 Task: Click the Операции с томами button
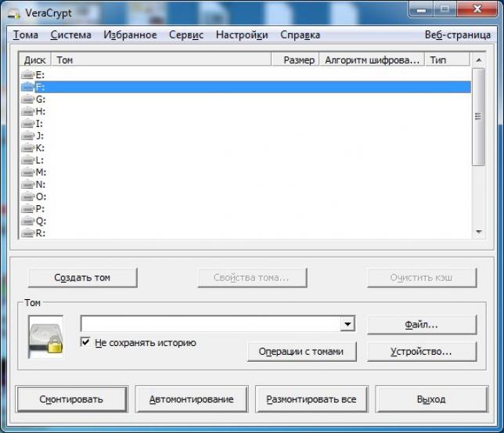tap(301, 352)
